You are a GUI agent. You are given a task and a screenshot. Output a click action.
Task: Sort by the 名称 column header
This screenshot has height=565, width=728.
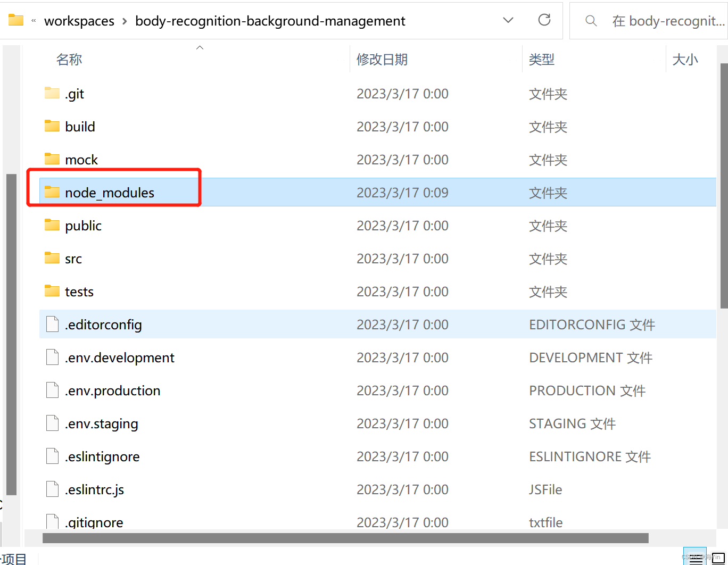69,59
